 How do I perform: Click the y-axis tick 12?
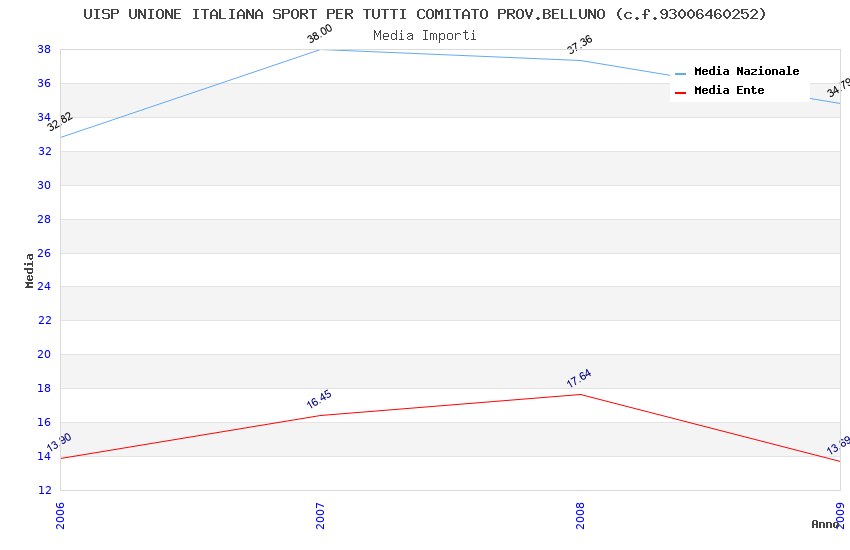click(44, 490)
